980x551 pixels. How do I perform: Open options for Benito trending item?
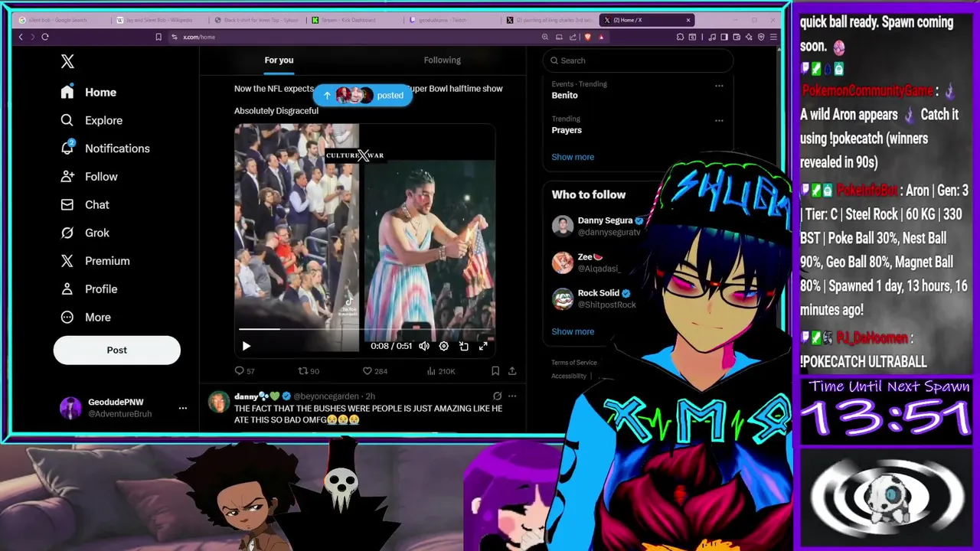tap(719, 86)
